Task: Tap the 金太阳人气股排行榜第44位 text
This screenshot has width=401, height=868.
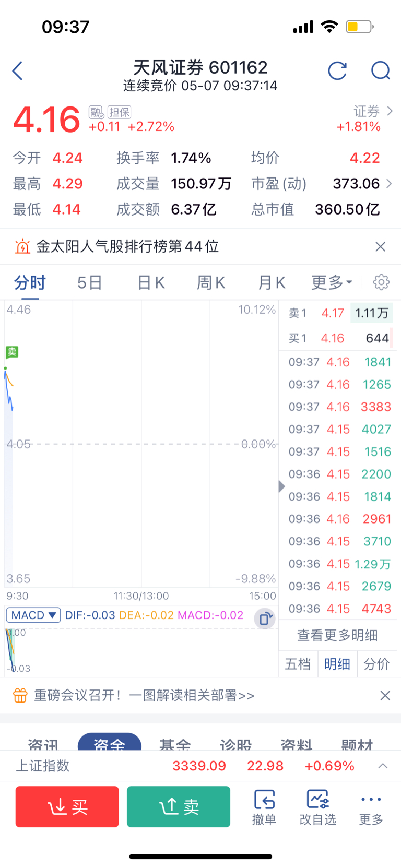Action: click(x=127, y=246)
